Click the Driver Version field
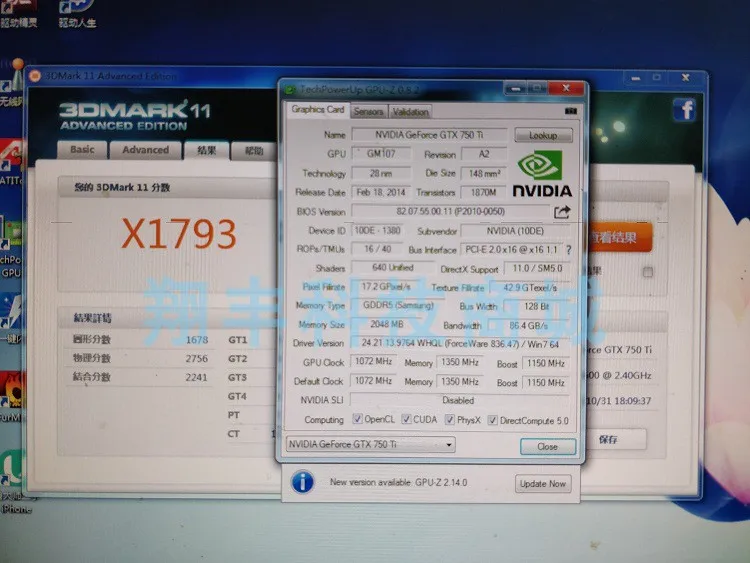This screenshot has width=750, height=563. 460,343
